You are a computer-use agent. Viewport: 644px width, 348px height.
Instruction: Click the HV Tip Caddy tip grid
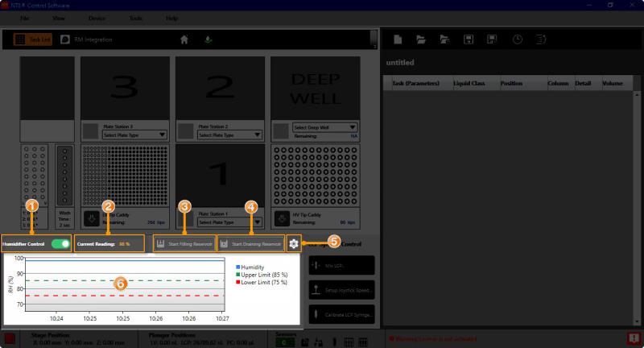(x=316, y=176)
